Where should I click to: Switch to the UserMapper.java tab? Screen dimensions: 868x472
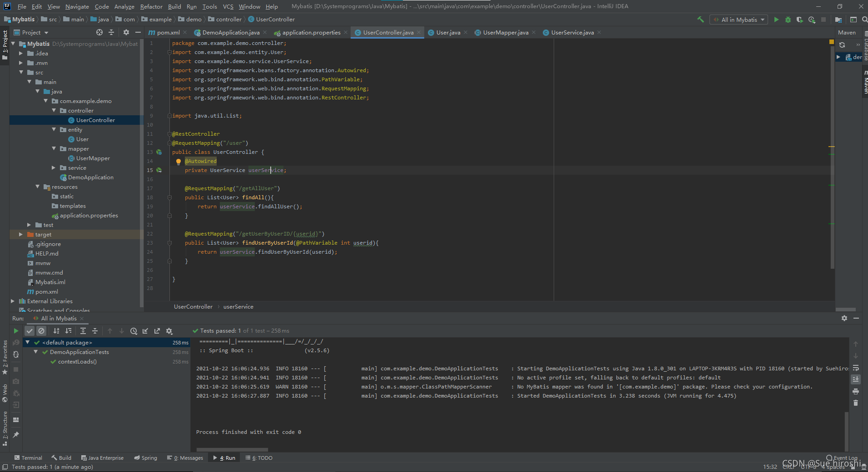tap(505, 32)
